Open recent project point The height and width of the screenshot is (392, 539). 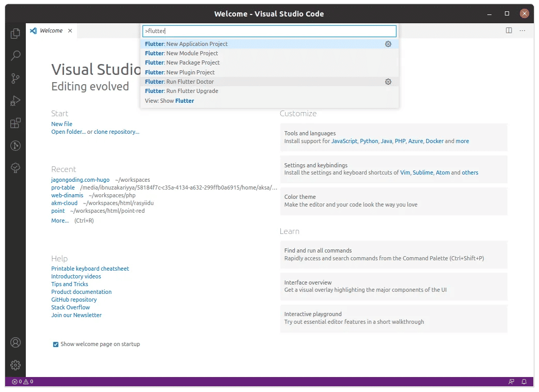point(58,211)
